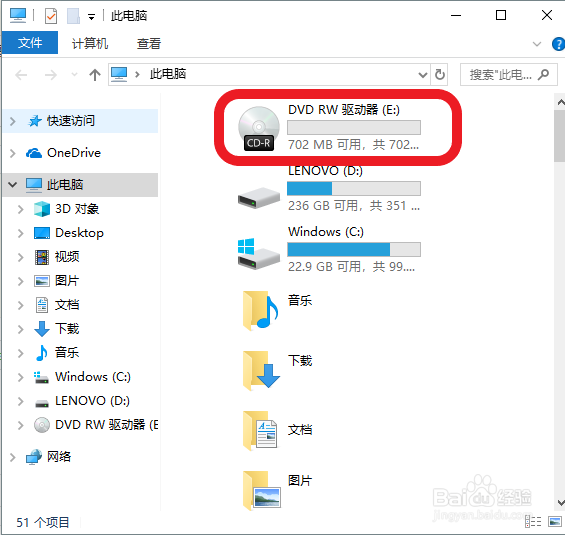
Task: Expand the ribbon with the chevron arrow
Action: pyautogui.click(x=537, y=44)
